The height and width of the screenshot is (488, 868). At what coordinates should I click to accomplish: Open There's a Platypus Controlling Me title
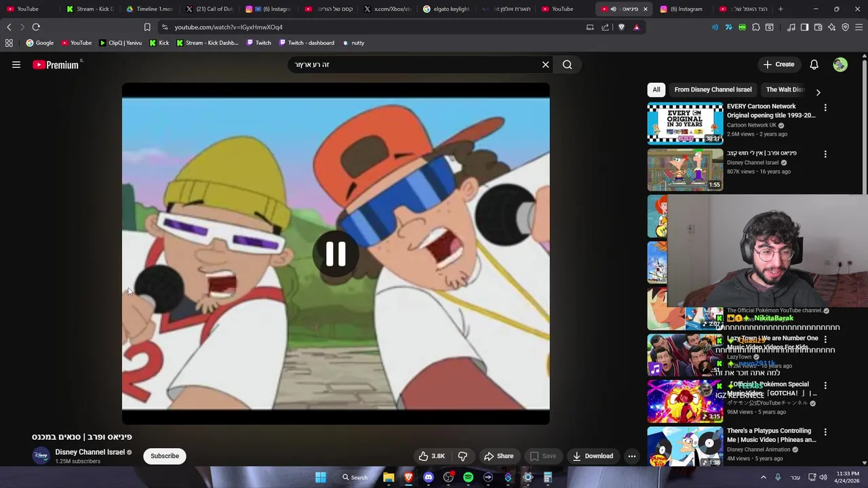(x=772, y=435)
